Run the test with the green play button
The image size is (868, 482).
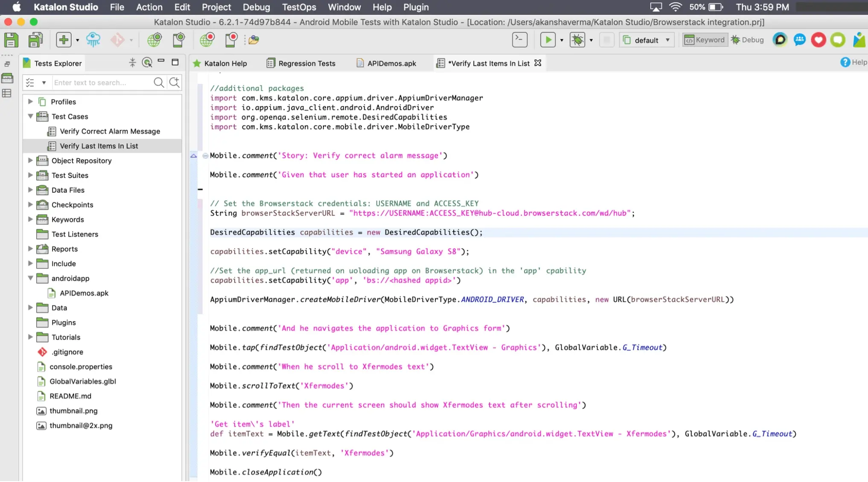[548, 40]
